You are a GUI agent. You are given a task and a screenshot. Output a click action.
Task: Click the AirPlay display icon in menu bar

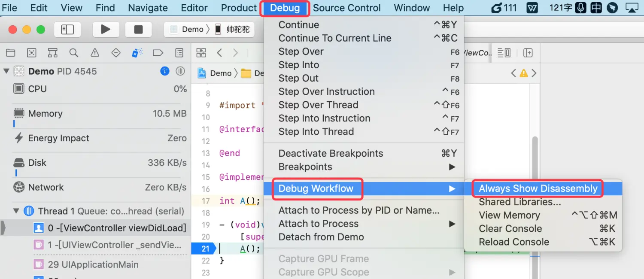click(x=632, y=8)
